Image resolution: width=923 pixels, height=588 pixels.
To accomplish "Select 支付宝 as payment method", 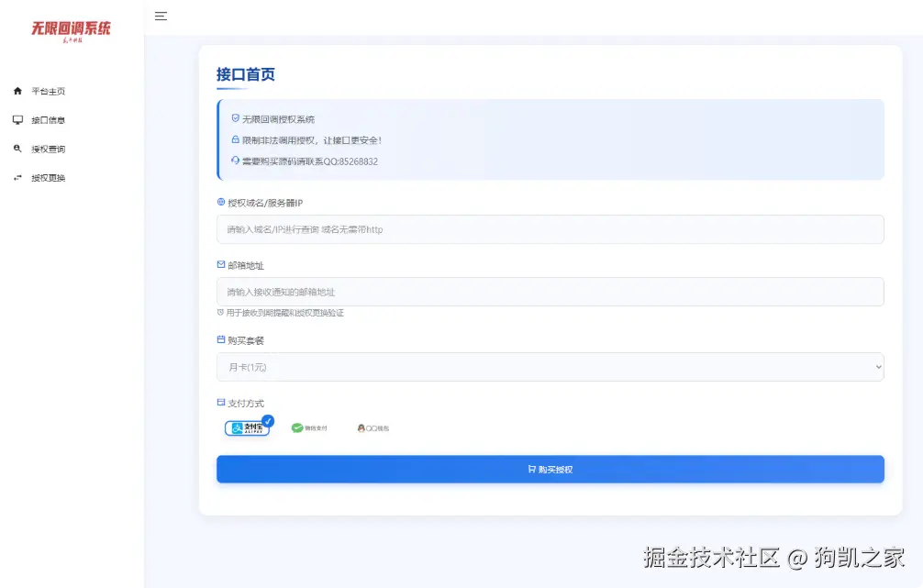I will point(247,427).
